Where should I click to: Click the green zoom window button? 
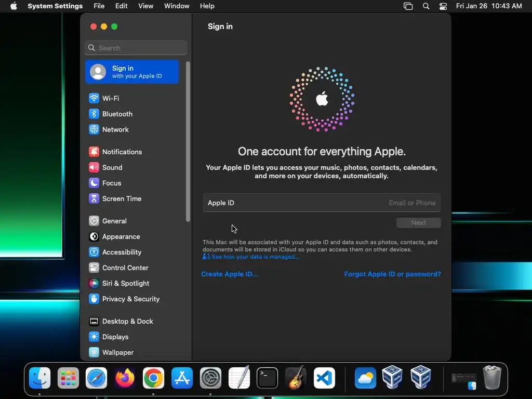tap(114, 26)
